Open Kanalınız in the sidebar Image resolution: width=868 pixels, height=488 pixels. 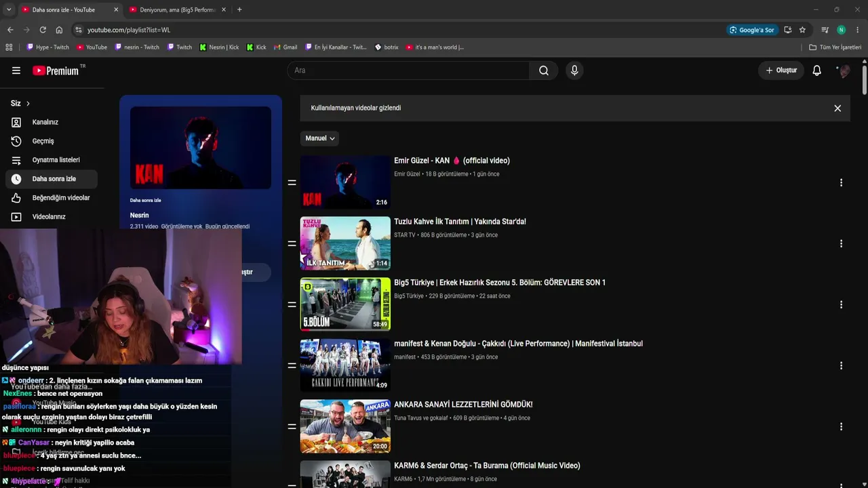[x=51, y=122]
